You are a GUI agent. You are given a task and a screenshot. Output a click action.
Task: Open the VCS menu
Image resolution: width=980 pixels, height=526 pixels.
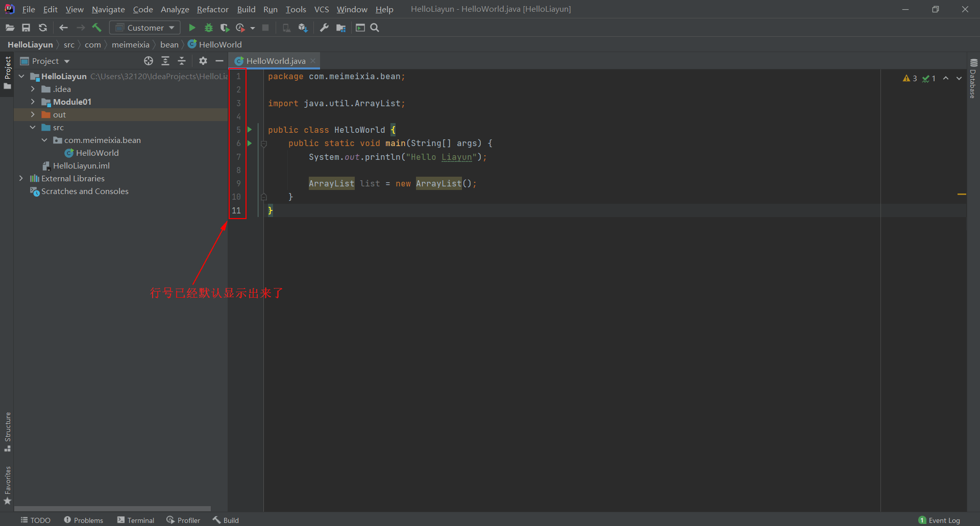322,9
